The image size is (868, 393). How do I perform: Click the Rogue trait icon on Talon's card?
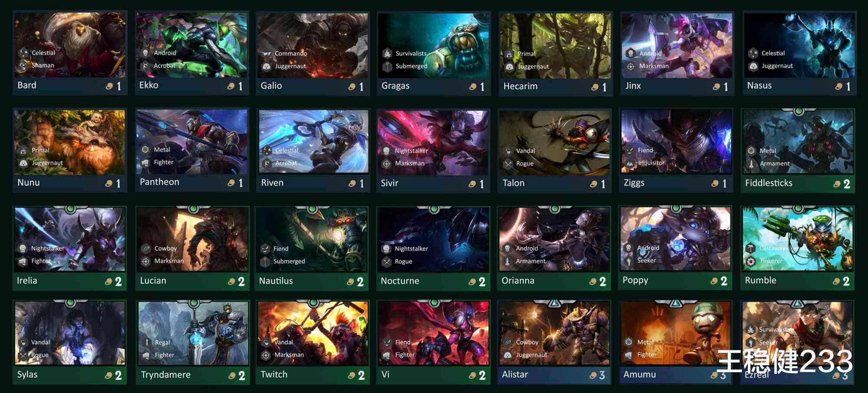[x=508, y=164]
